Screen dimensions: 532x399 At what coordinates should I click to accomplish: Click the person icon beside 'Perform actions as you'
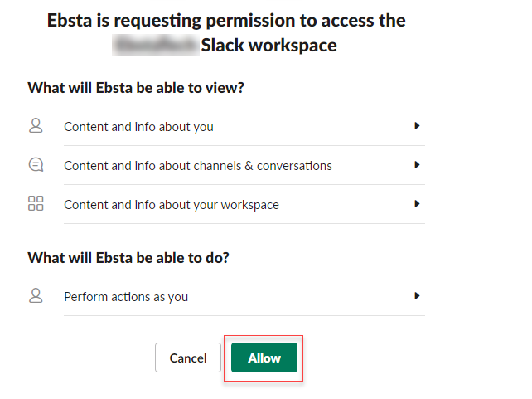pos(35,295)
